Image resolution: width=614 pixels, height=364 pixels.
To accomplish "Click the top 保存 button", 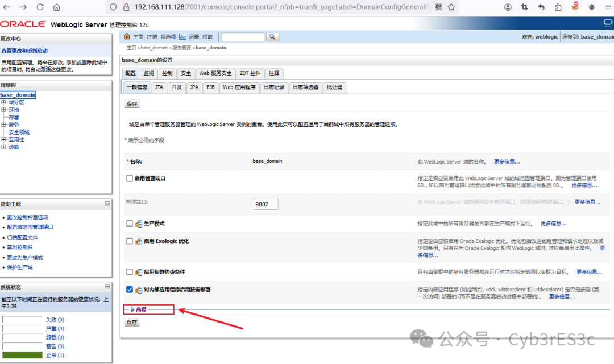I will (132, 104).
